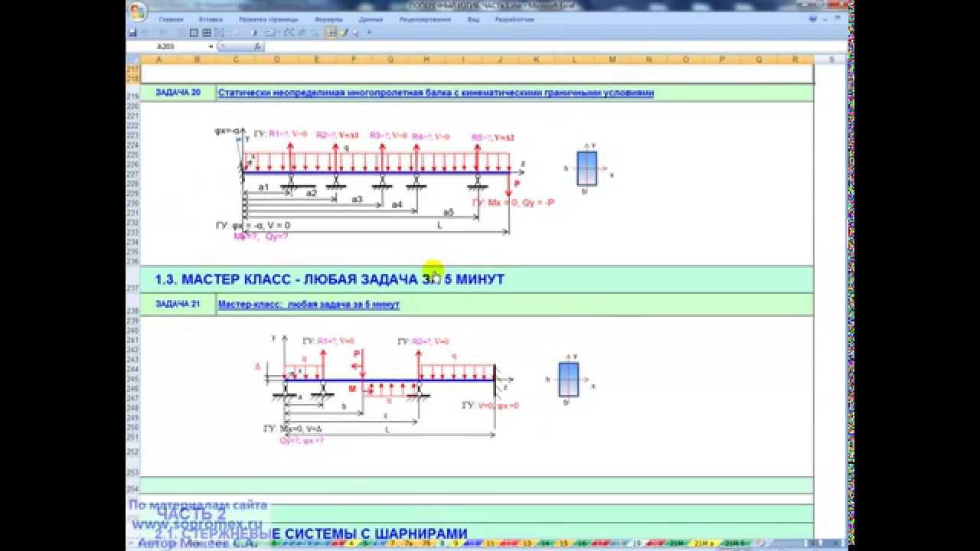Image resolution: width=980 pixels, height=551 pixels.
Task: Open the Разработчик ribbon tab
Action: [x=514, y=19]
